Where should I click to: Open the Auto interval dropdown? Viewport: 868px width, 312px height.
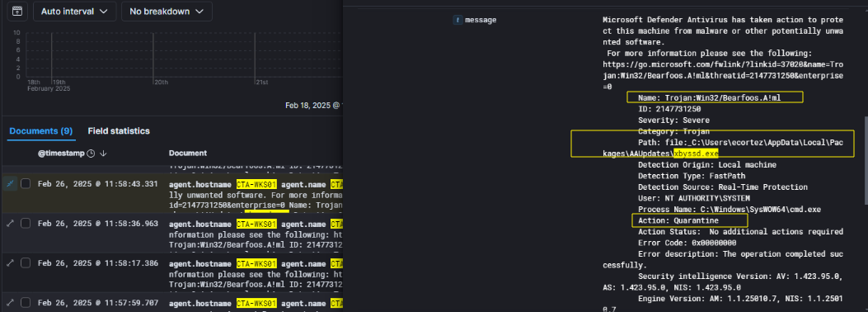75,11
